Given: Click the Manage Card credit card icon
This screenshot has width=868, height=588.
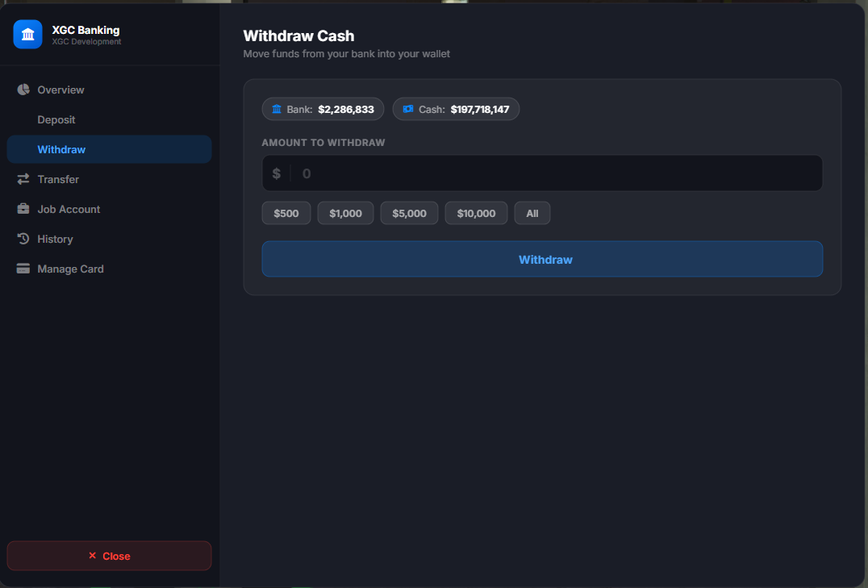Looking at the screenshot, I should click(x=23, y=269).
